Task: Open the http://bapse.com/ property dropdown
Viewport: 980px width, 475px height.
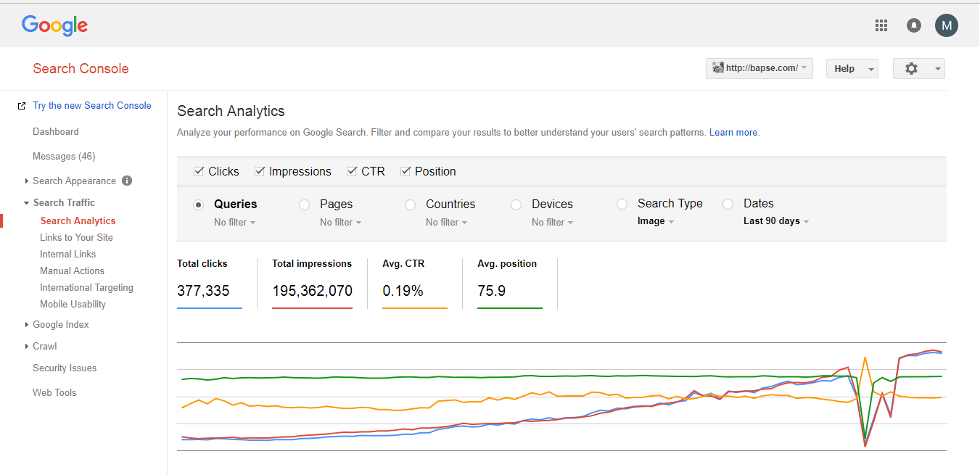Action: [759, 68]
